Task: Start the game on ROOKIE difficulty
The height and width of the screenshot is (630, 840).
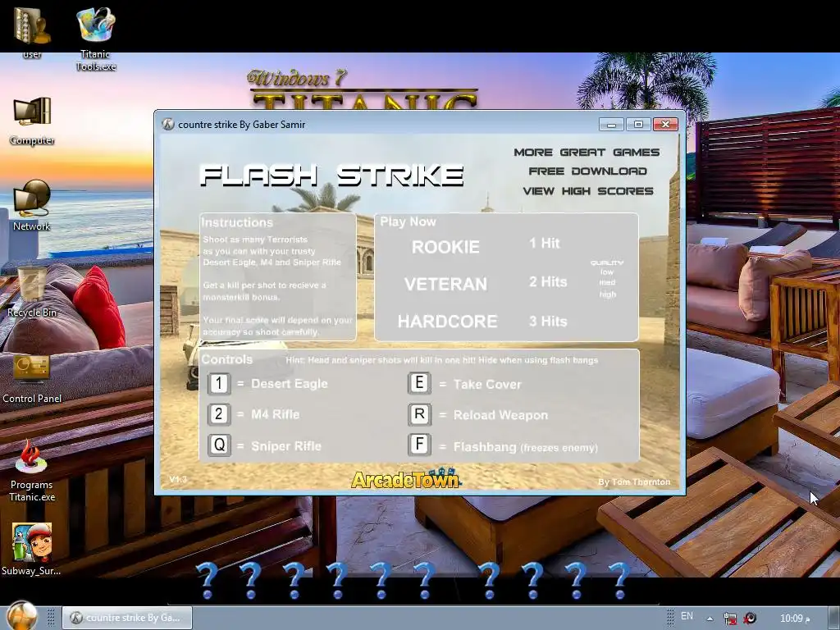Action: pos(445,247)
